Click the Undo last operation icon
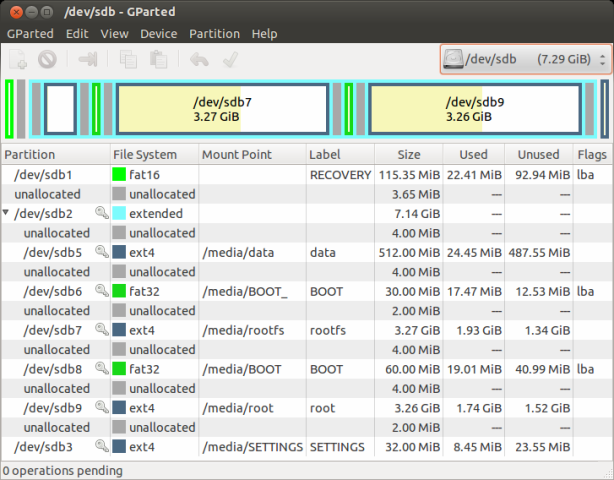614x480 pixels. [x=200, y=60]
